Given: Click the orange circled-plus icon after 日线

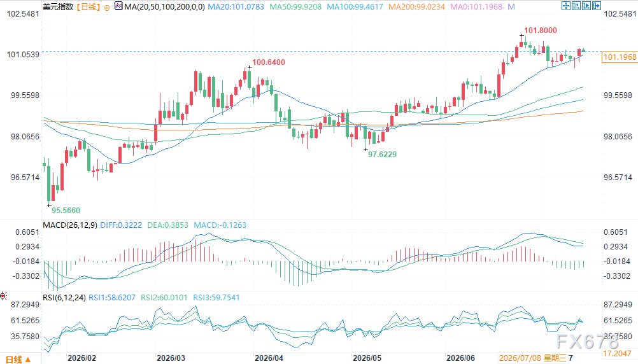Looking at the screenshot, I should click(x=106, y=8).
